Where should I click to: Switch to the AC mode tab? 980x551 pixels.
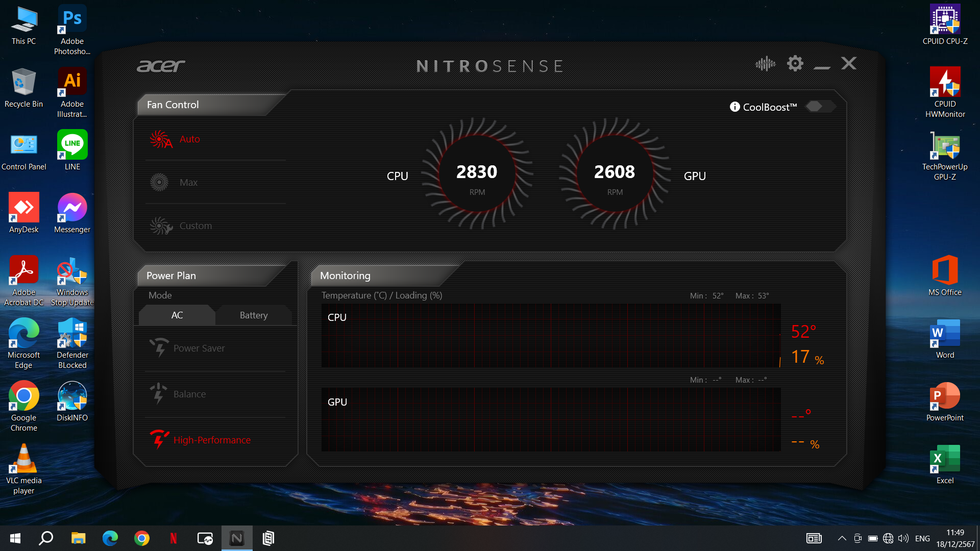click(177, 315)
